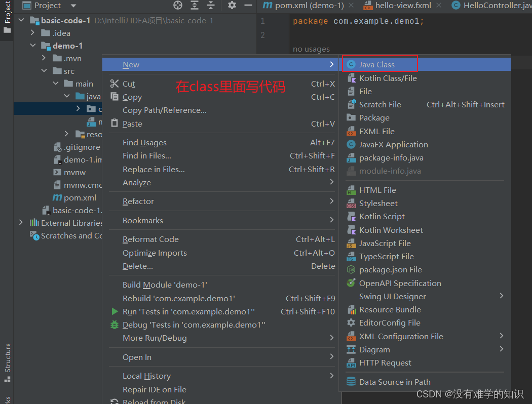Click the Paste clipboard icon
The width and height of the screenshot is (532, 404).
coord(115,123)
